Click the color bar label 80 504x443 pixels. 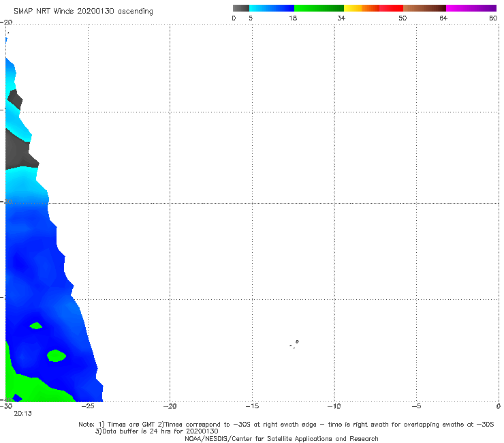pyautogui.click(x=493, y=18)
